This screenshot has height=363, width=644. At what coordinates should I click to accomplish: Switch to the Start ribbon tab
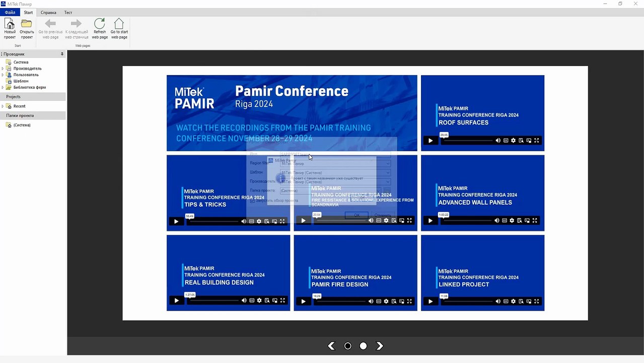click(28, 12)
